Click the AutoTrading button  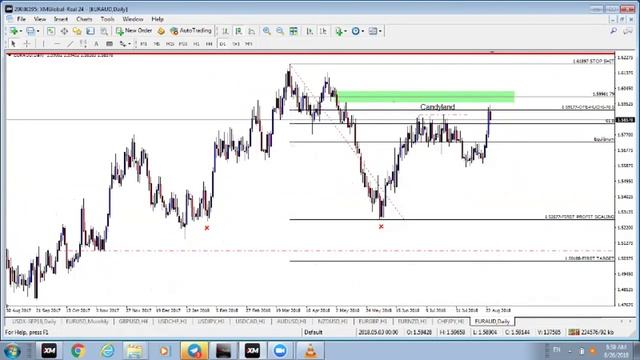tap(191, 31)
